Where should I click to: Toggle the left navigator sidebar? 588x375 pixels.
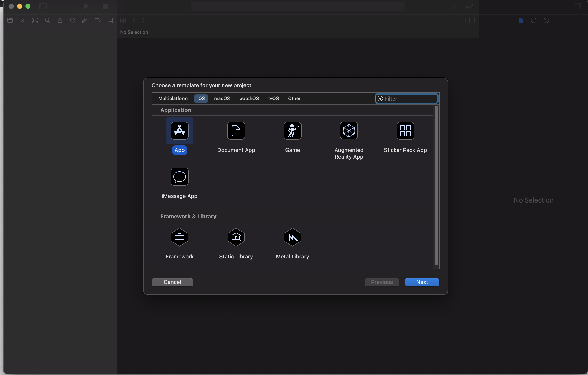(43, 6)
